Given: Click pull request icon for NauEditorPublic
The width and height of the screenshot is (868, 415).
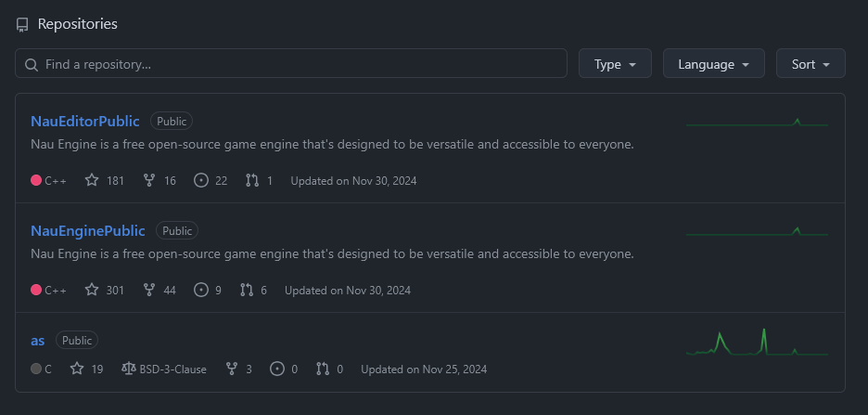Looking at the screenshot, I should pyautogui.click(x=252, y=180).
